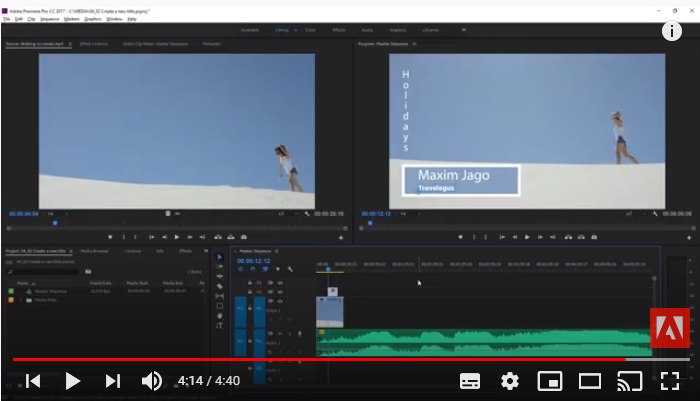Open the timeline display settings wrench
The height and width of the screenshot is (401, 700).
coord(290,269)
